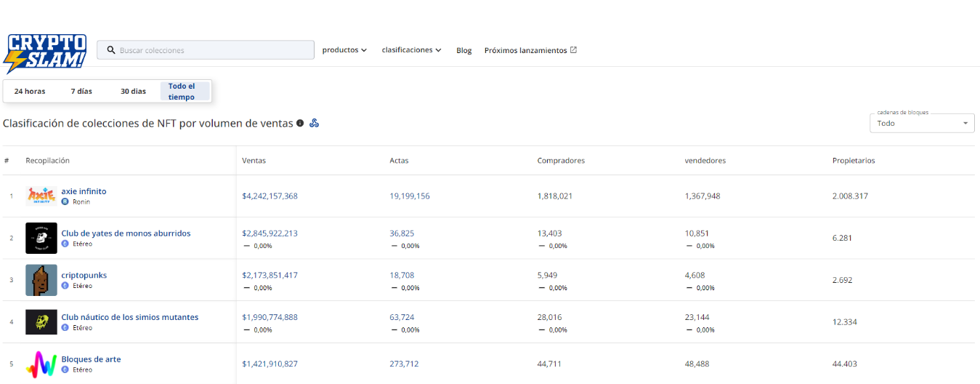Click the Compradores column header
980x384 pixels.
click(561, 161)
